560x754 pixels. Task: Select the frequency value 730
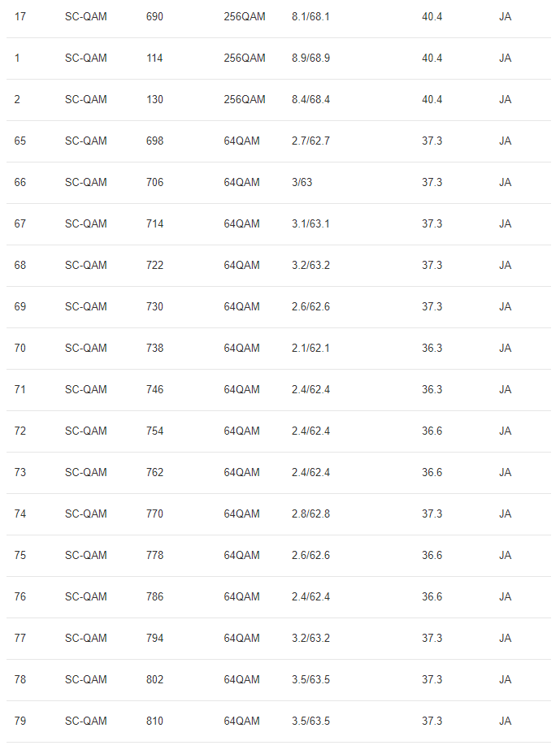pos(154,306)
